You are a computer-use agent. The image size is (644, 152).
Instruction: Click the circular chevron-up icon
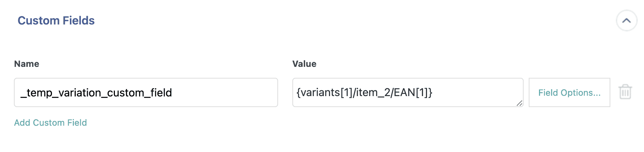(626, 21)
